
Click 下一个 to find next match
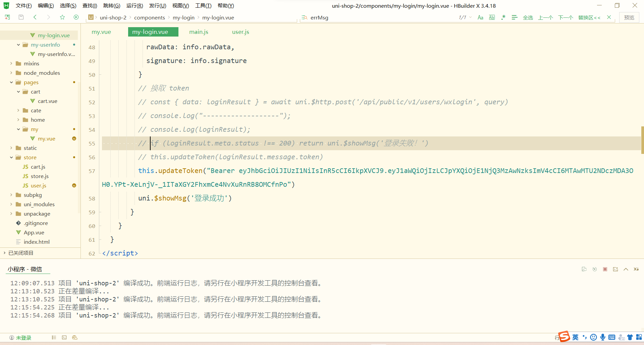click(566, 17)
